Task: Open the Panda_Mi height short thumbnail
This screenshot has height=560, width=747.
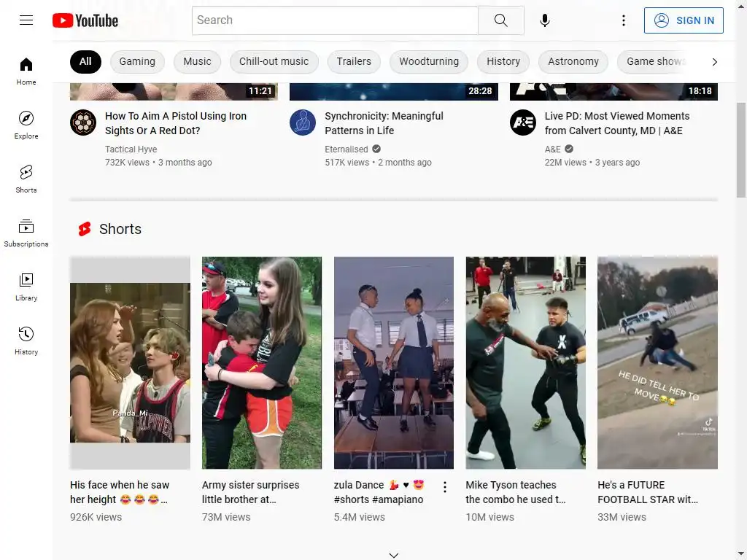Action: click(x=130, y=363)
